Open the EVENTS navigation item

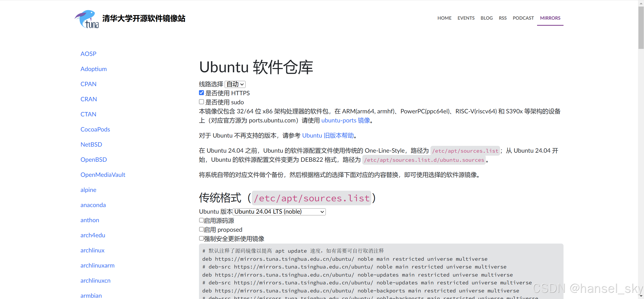pos(466,18)
